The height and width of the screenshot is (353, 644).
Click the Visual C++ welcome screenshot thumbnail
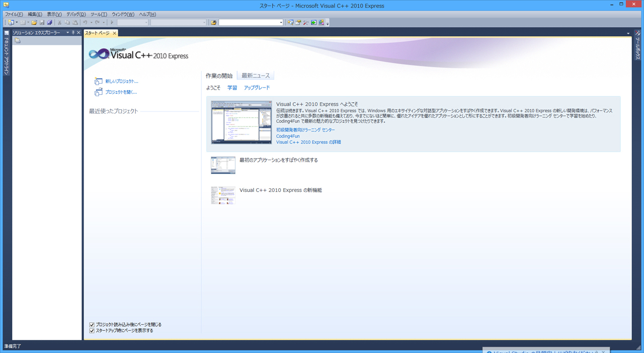[242, 122]
